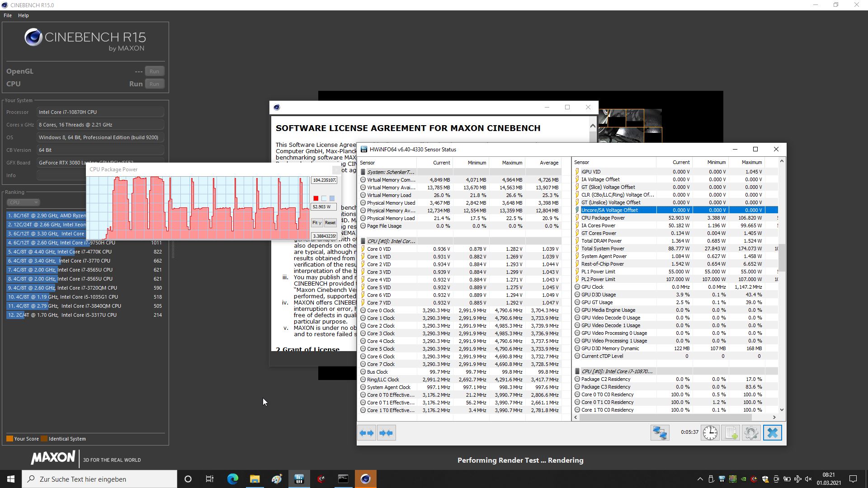
Task: Click the HWiNFO collapse columns arrows button
Action: (x=387, y=433)
